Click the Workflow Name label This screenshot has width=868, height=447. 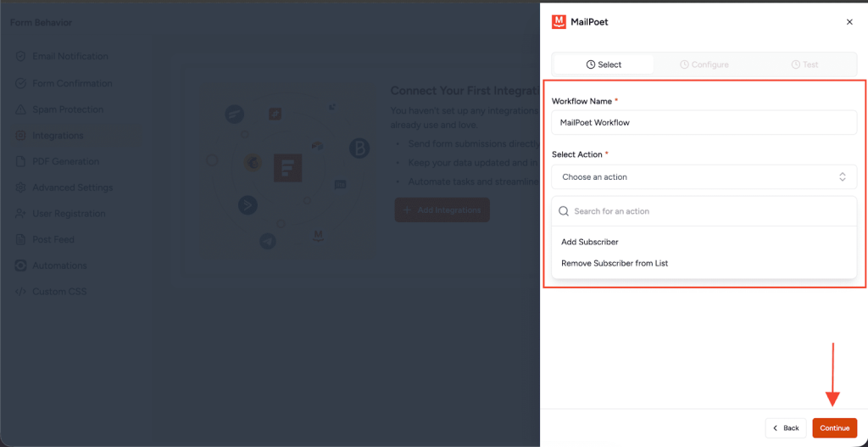pyautogui.click(x=581, y=102)
